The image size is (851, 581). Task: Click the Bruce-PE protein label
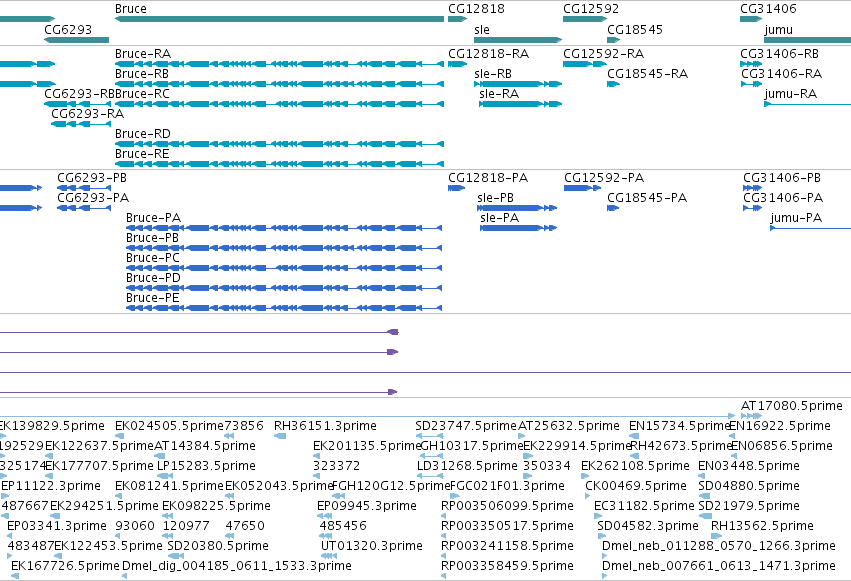152,298
